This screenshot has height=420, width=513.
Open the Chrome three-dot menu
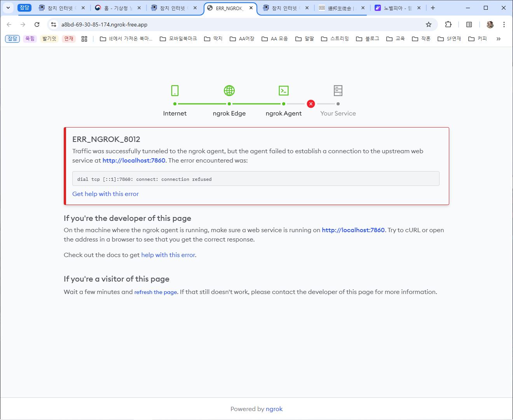tap(504, 24)
